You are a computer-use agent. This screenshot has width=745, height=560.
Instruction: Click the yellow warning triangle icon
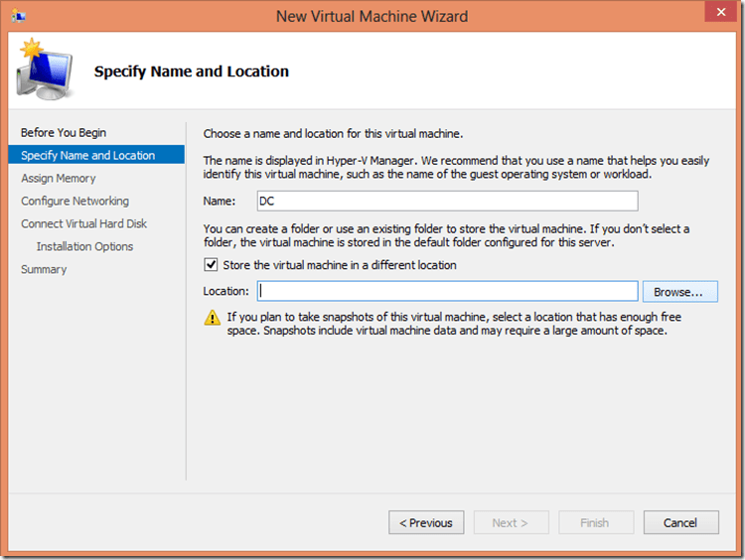click(x=213, y=319)
